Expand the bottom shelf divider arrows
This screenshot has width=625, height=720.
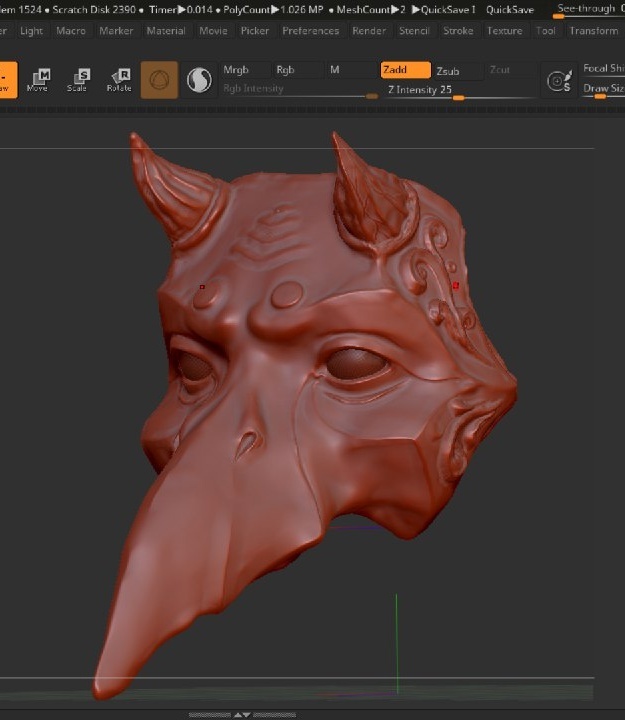pos(242,714)
